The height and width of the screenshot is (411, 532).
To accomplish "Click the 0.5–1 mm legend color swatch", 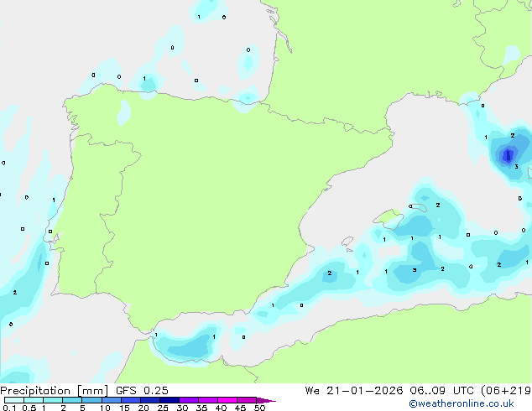I will (34, 400).
